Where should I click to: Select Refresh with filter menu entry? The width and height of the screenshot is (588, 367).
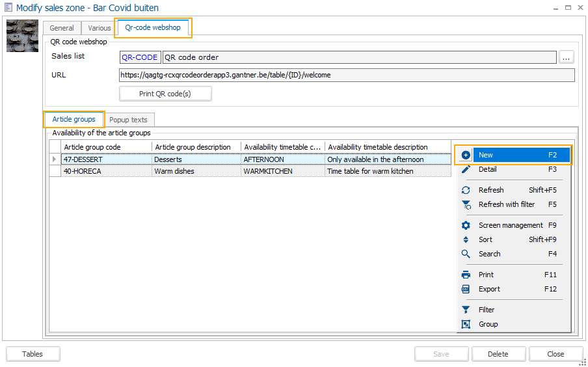pyautogui.click(x=507, y=204)
